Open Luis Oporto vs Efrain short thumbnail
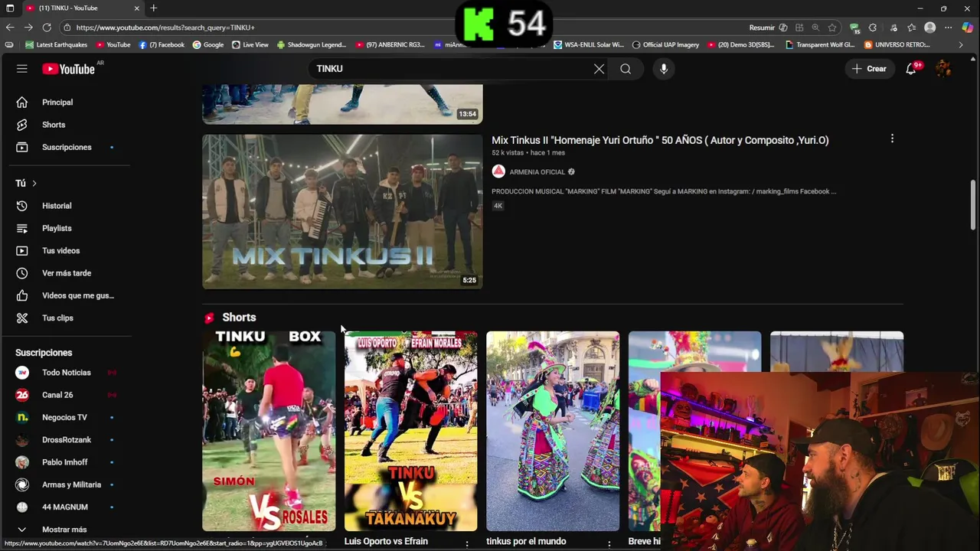The image size is (980, 551). pyautogui.click(x=410, y=431)
